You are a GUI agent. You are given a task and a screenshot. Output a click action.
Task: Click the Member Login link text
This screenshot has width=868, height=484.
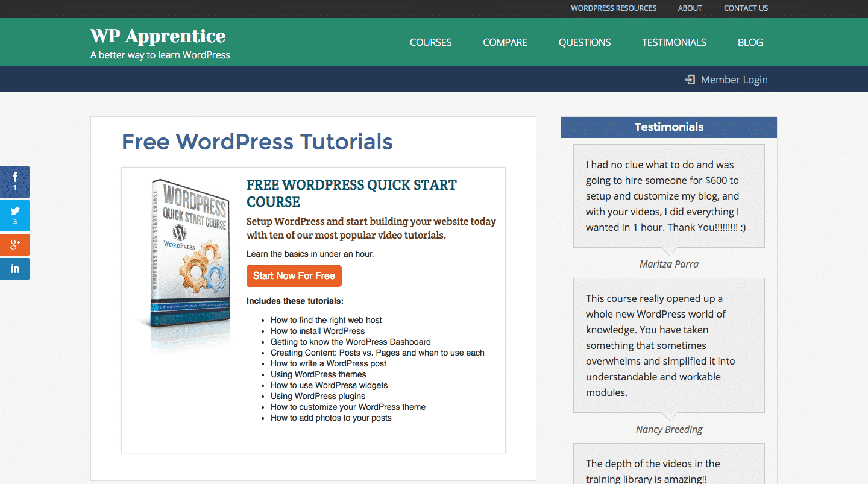[x=734, y=80]
